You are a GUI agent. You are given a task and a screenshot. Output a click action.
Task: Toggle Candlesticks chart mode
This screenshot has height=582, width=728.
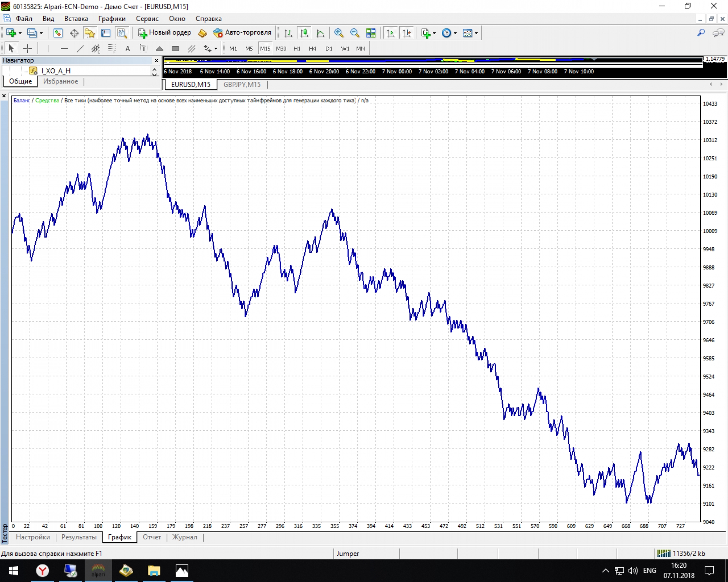[x=304, y=33]
